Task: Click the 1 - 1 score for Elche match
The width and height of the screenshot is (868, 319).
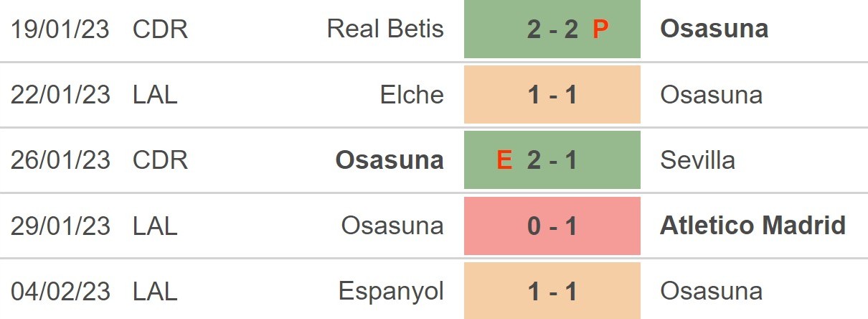Action: 552,95
